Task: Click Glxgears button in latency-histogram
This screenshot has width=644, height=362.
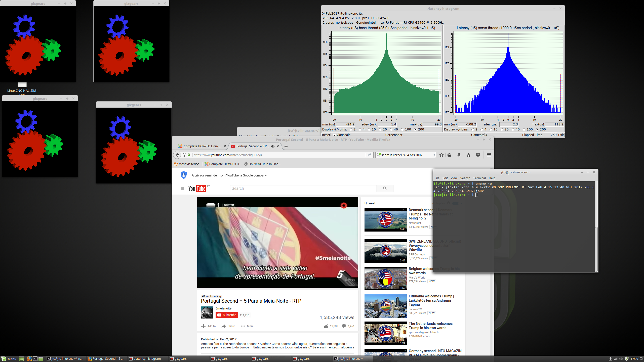Action: point(478,135)
